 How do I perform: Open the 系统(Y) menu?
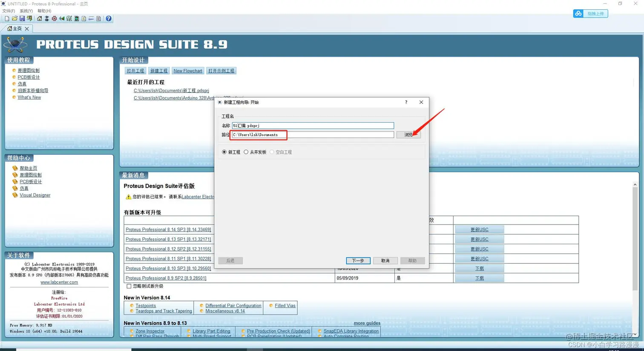click(26, 11)
